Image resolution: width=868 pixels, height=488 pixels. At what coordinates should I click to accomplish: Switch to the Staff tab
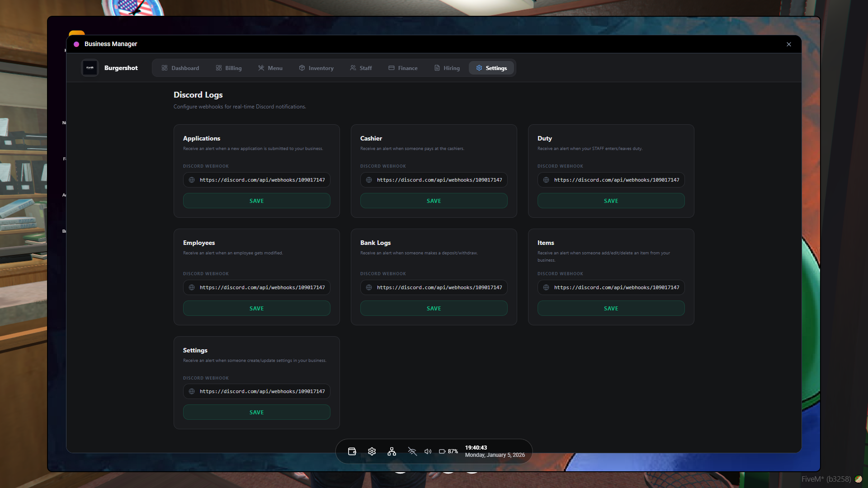point(361,68)
